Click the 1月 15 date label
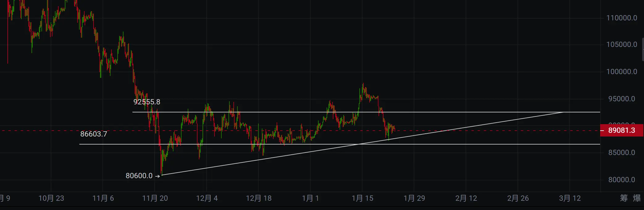This screenshot has width=644, height=210. [362, 198]
